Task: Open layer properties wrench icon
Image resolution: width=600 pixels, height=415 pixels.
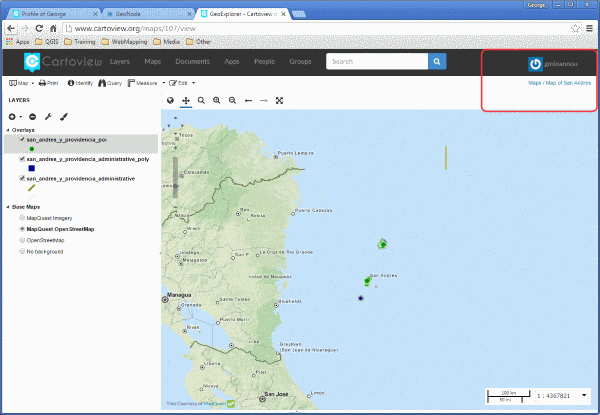Action: [x=48, y=117]
